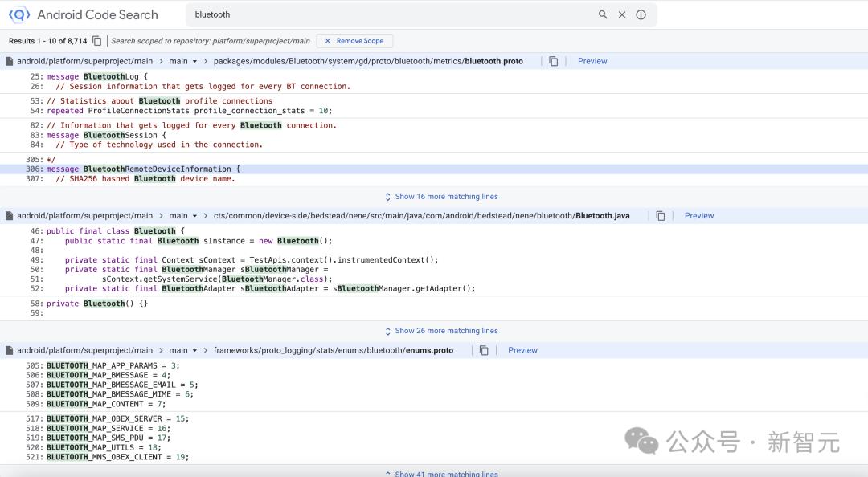Click the Android Code Search logo icon
868x477 pixels.
[x=19, y=14]
